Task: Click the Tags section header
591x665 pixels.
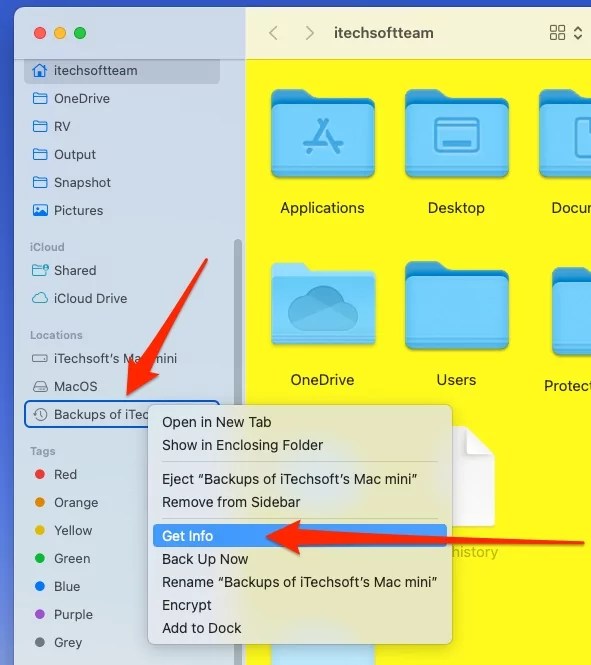Action: click(x=42, y=451)
